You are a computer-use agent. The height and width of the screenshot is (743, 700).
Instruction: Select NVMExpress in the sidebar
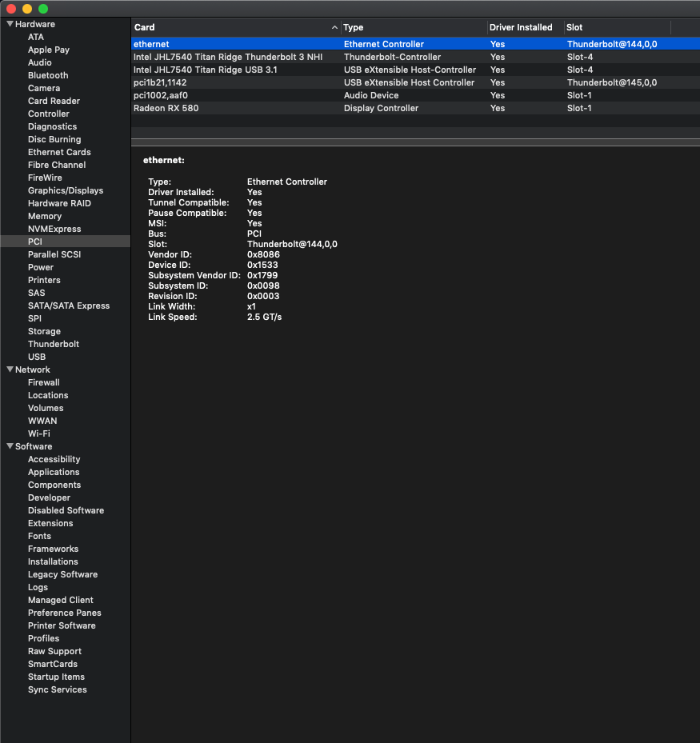point(54,229)
